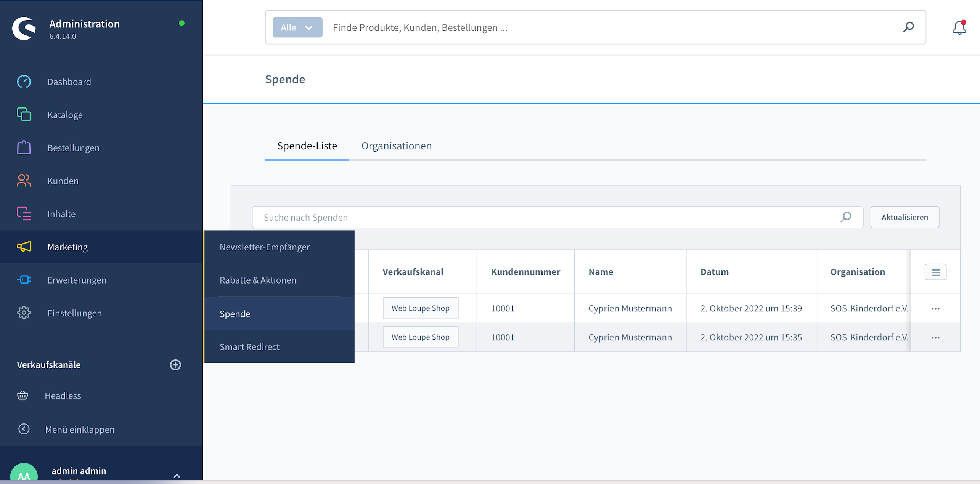Click the green status indicator dot
980x484 pixels.
point(182,23)
